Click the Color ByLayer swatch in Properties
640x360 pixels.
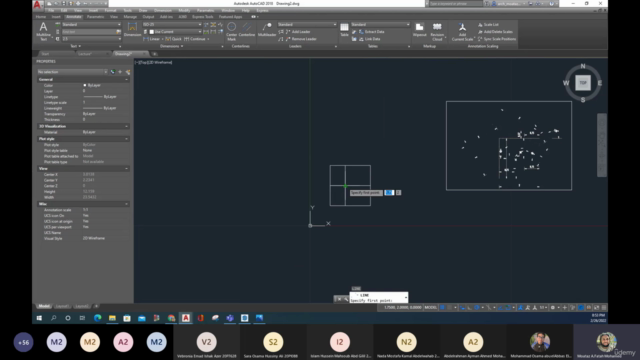click(x=85, y=85)
